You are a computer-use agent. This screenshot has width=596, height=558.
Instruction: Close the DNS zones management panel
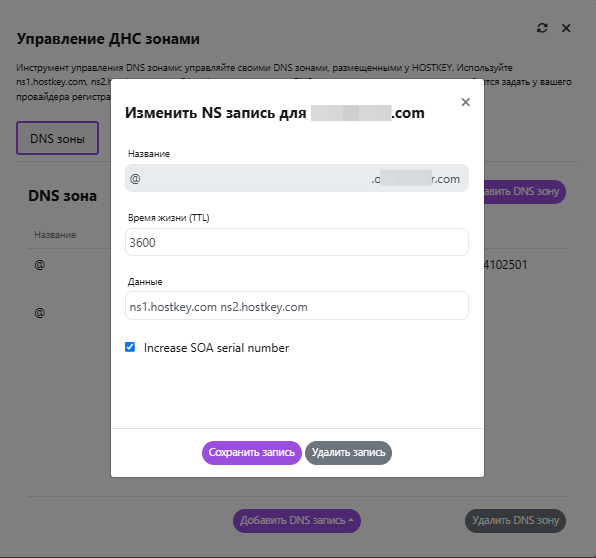tap(566, 28)
